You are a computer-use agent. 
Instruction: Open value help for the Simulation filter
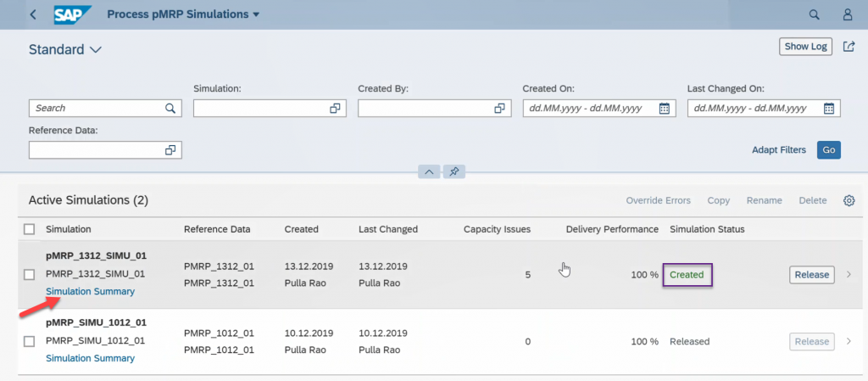[334, 109]
